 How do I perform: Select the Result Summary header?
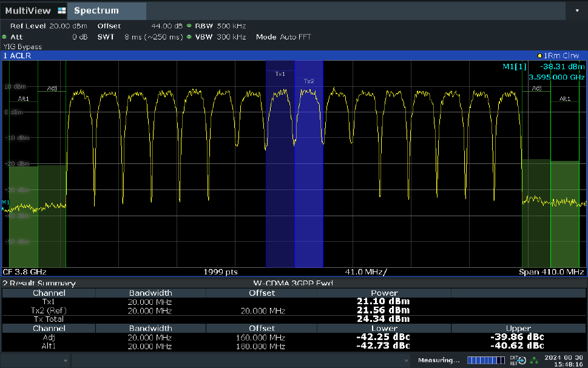(x=39, y=283)
